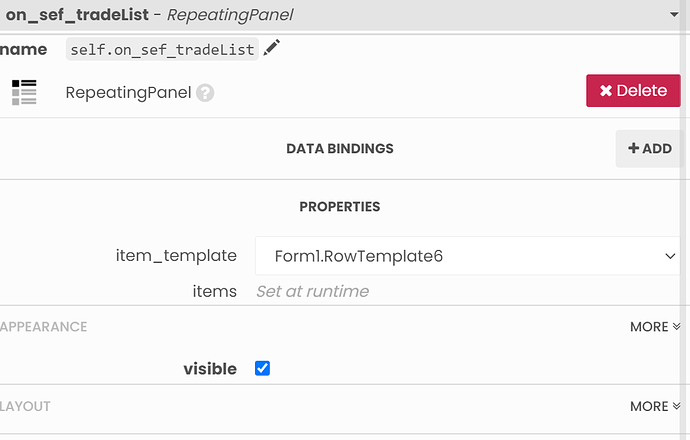Click the on_sef_tradeList panel header title
The image size is (690, 440).
(x=149, y=15)
